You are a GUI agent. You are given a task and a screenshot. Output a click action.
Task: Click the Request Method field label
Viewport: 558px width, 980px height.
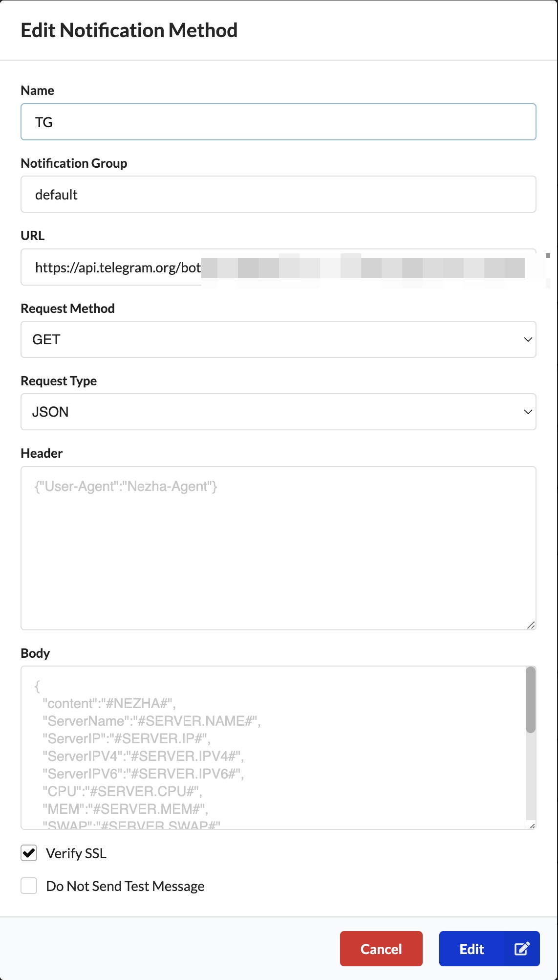[67, 309]
